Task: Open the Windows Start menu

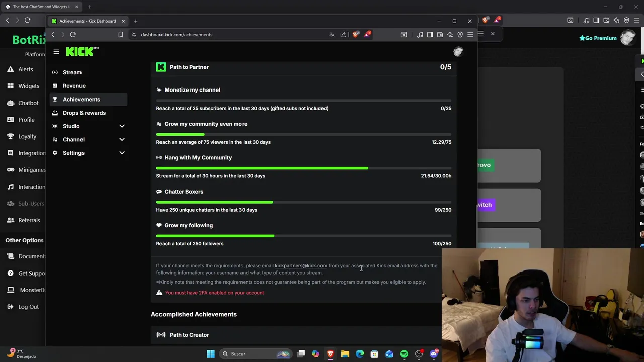Action: click(211, 354)
